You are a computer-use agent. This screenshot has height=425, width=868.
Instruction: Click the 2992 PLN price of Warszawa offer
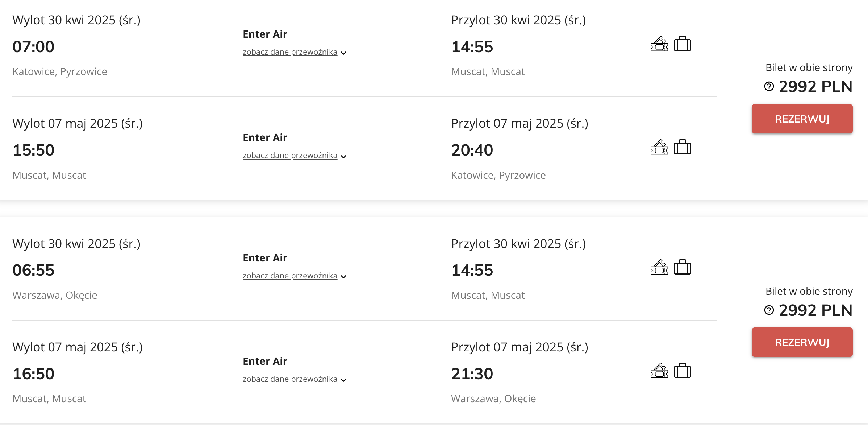[x=815, y=310]
